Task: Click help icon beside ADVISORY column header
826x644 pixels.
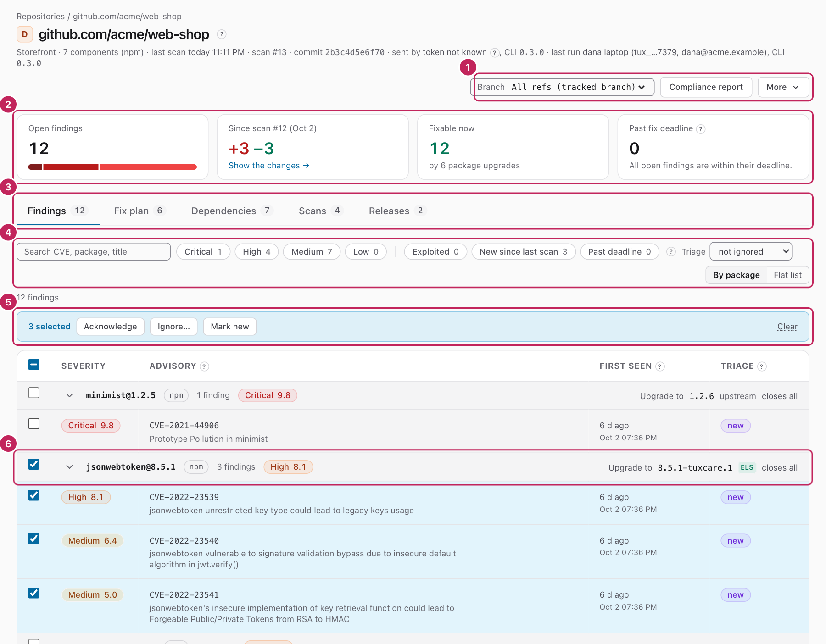Action: point(205,366)
